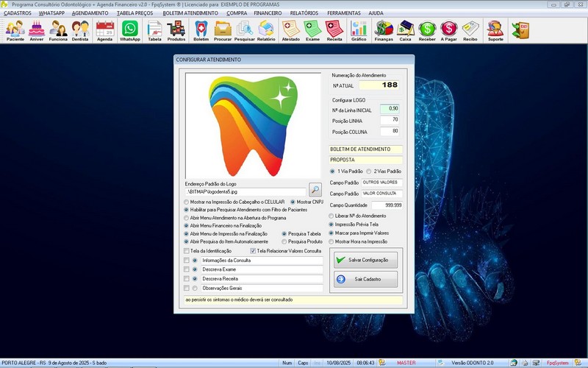Open the Boletim tooth icon
Screen dimensions: 588x368
tap(201, 30)
